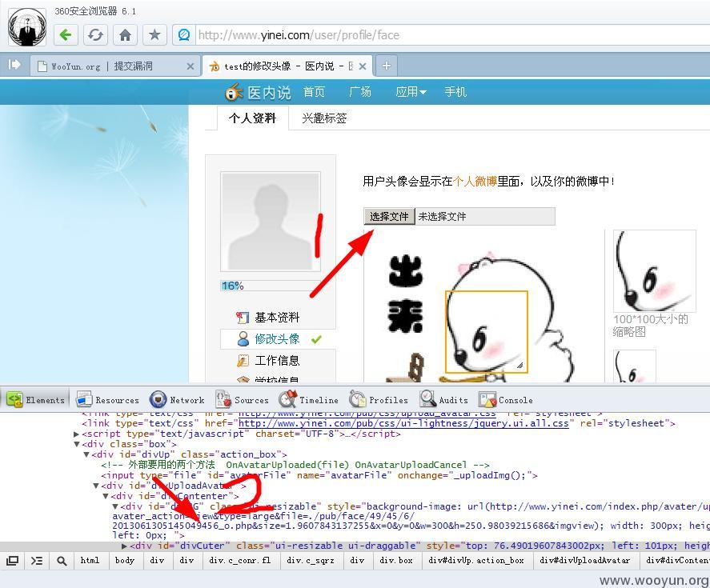
Task: Click the browser home button
Action: (x=125, y=35)
